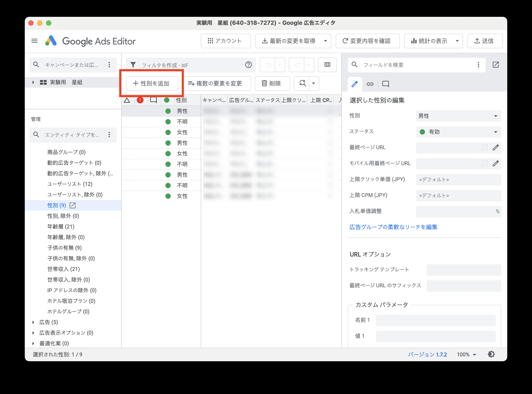
Task: Open the 性別 dropdown showing 男性
Action: point(458,116)
